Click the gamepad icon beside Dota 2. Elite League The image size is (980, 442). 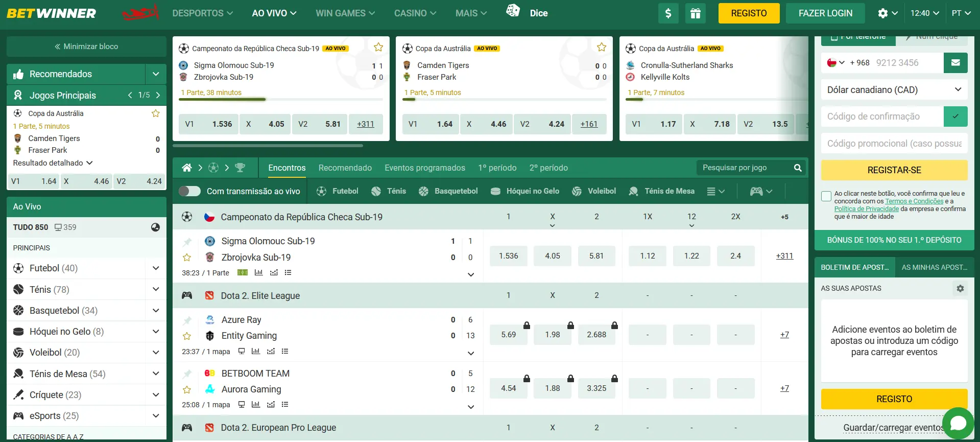click(x=187, y=295)
